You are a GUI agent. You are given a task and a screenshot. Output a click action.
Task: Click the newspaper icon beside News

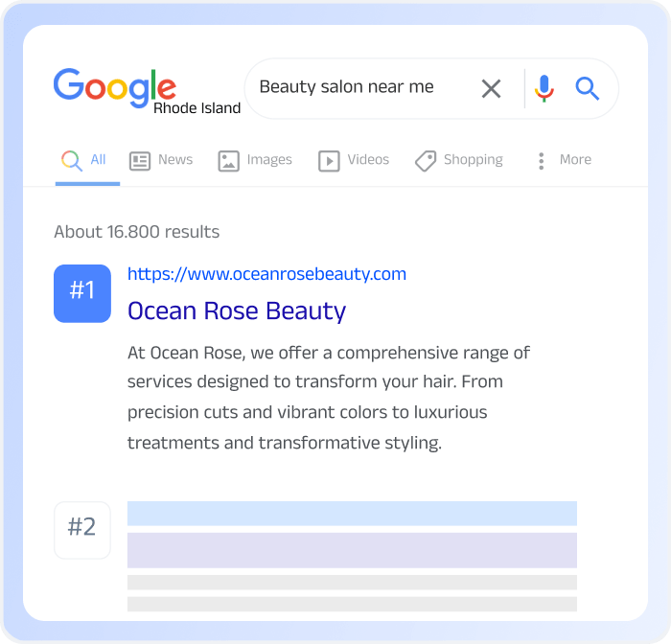(x=140, y=161)
